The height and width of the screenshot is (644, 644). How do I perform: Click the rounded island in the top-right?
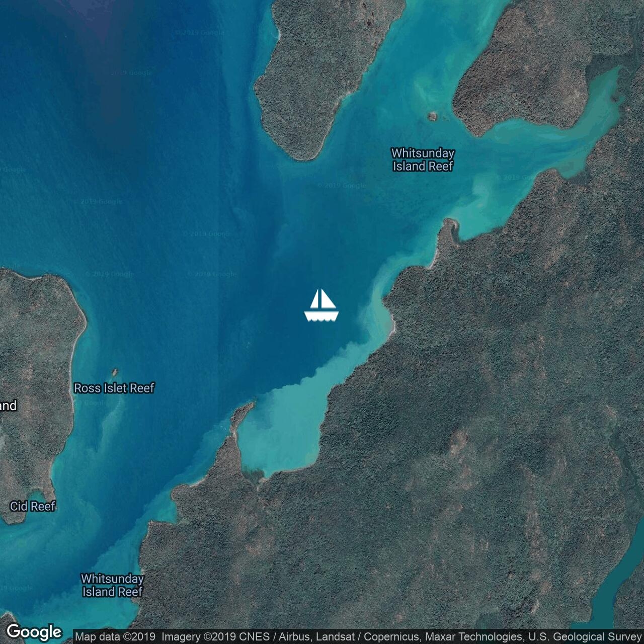pos(523,75)
